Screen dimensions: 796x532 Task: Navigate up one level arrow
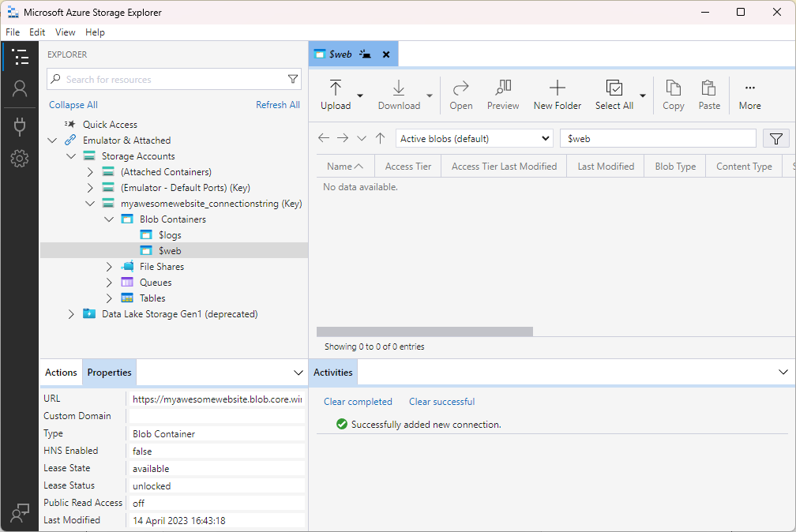coord(381,138)
